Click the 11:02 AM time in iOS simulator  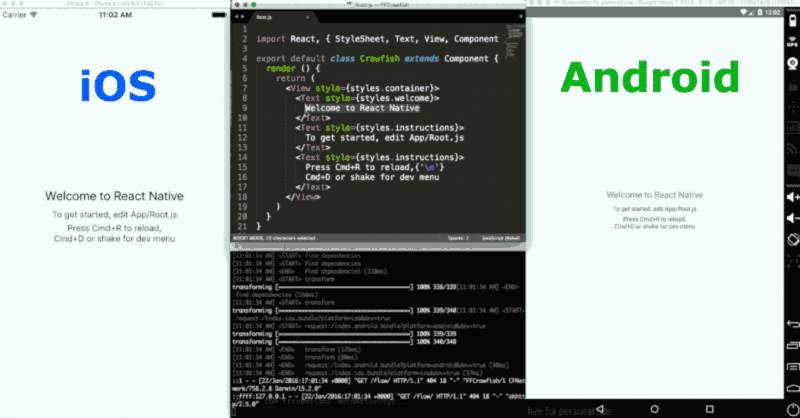pos(115,15)
